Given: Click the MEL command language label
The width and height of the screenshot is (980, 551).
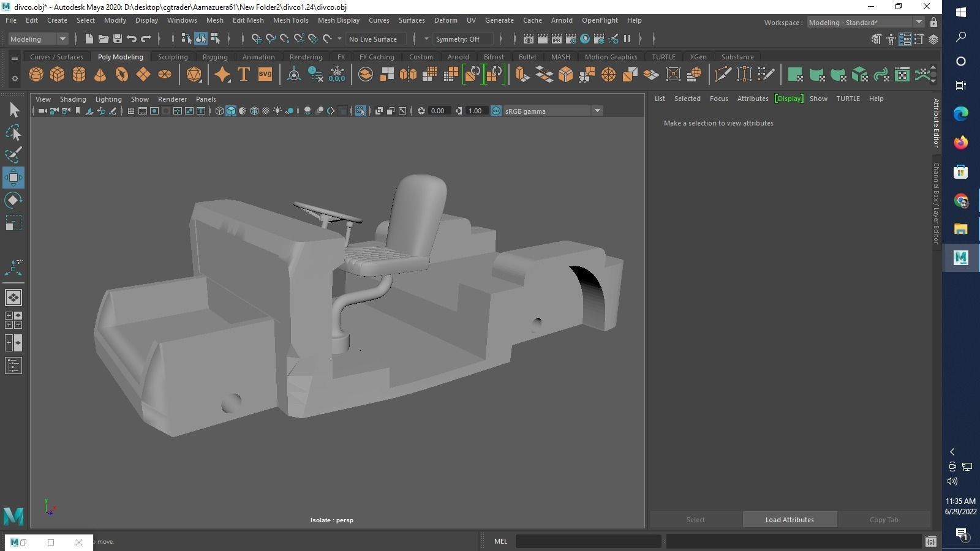Looking at the screenshot, I should [x=500, y=541].
